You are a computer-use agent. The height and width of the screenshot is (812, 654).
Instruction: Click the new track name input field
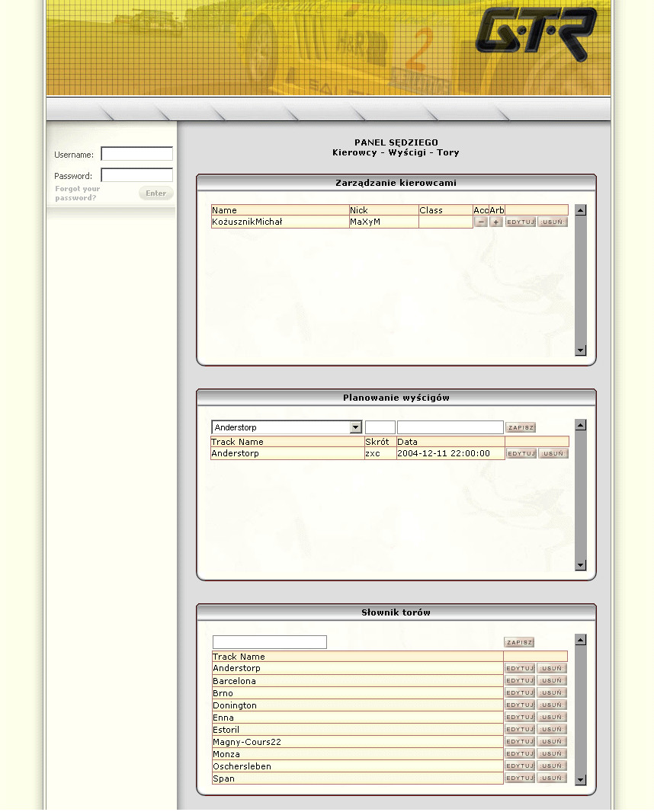click(x=270, y=642)
